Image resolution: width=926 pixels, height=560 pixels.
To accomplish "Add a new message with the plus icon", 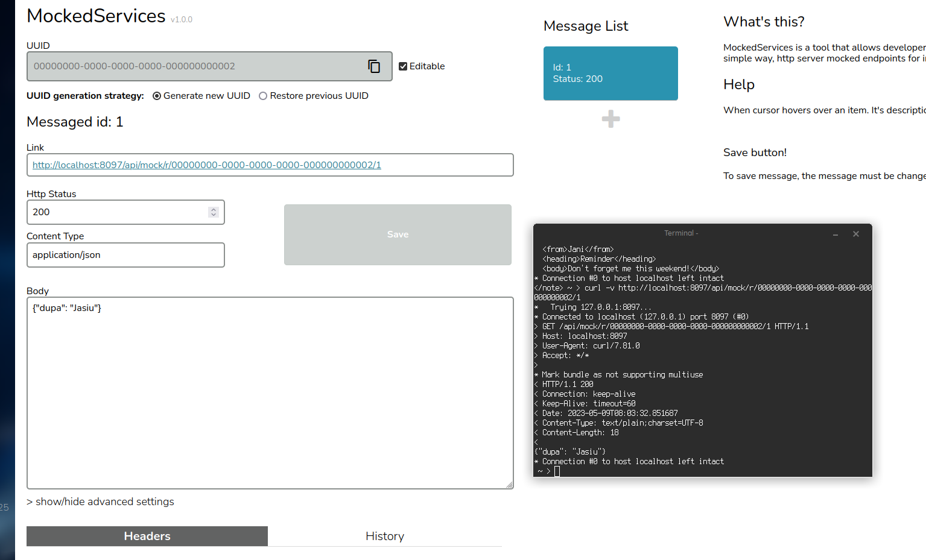I will click(x=610, y=119).
